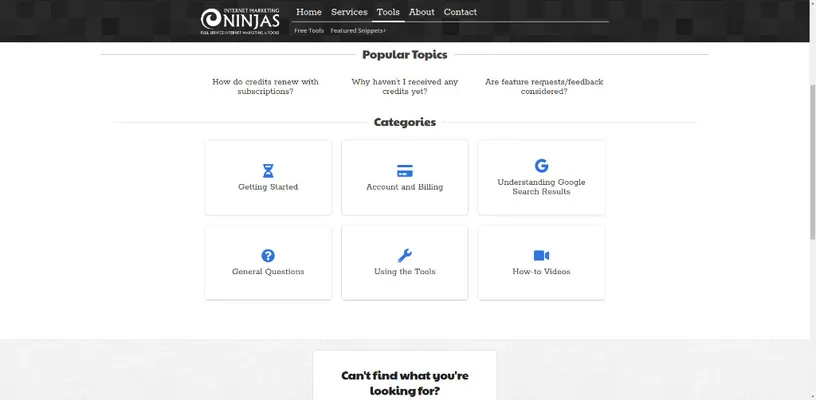Click the Internet Marketing Ninjas logo
Image resolution: width=816 pixels, height=400 pixels.
coord(240,21)
